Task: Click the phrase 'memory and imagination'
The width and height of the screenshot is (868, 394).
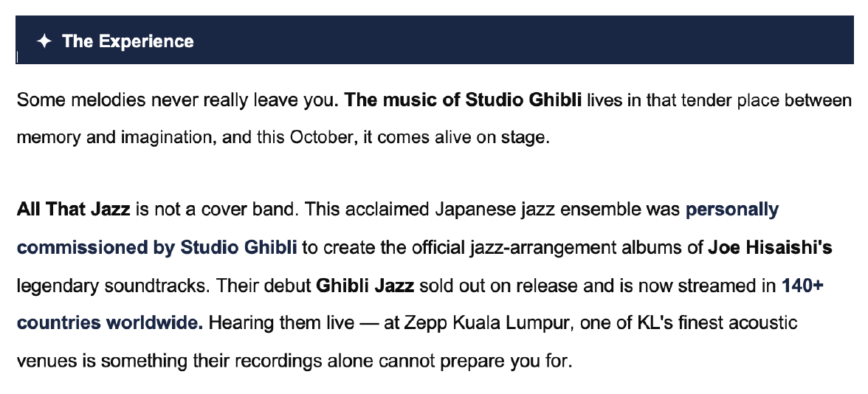Action: [x=113, y=137]
